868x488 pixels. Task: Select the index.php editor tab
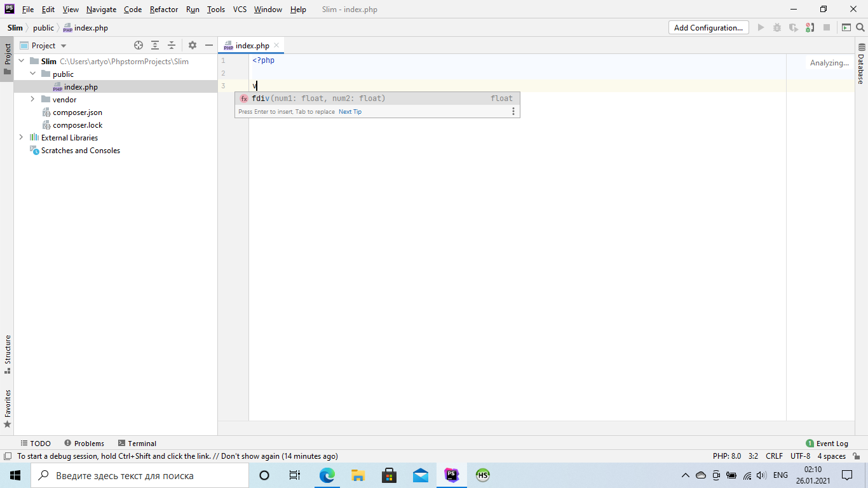252,46
